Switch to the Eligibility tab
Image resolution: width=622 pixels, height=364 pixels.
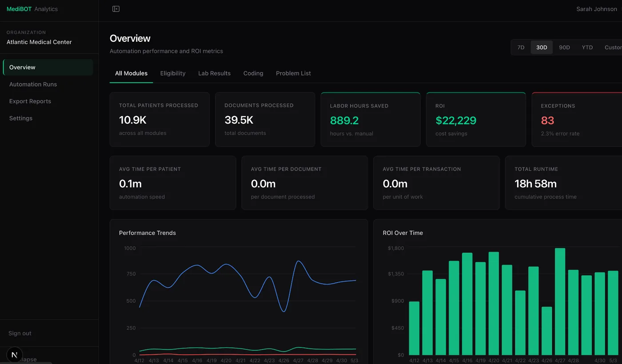(x=173, y=73)
